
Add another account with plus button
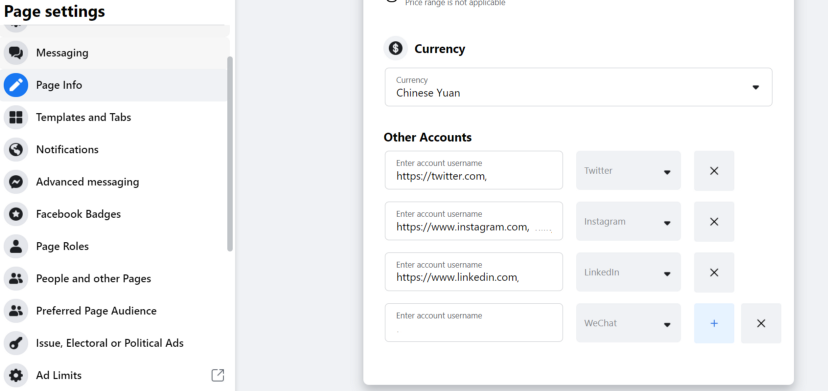point(714,323)
